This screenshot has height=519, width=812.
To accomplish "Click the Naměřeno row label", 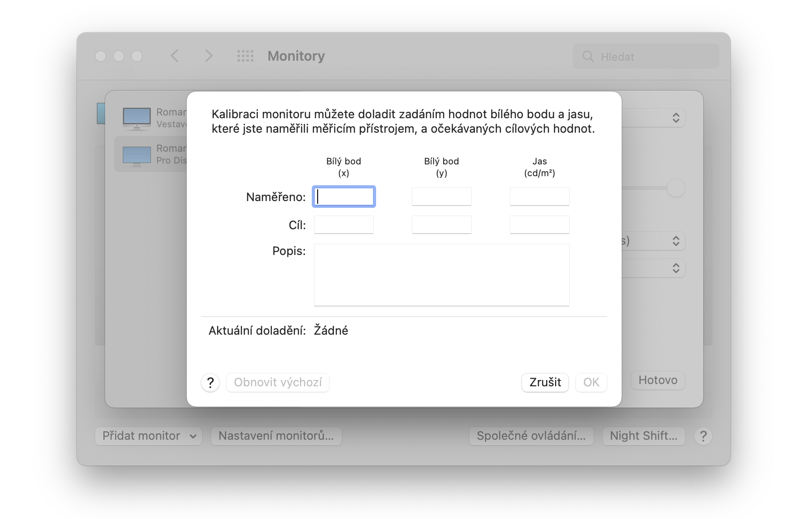I will (276, 197).
